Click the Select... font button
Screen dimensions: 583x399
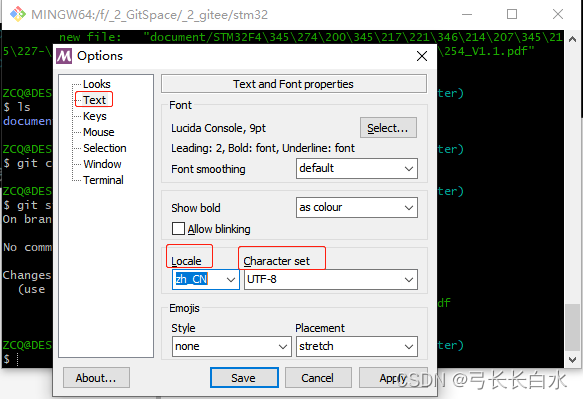tap(388, 128)
